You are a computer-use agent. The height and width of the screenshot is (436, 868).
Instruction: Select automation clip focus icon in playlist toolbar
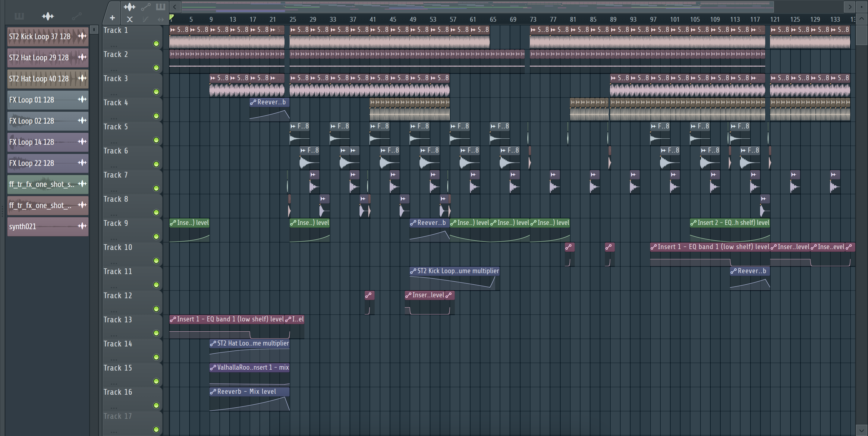pos(146,6)
